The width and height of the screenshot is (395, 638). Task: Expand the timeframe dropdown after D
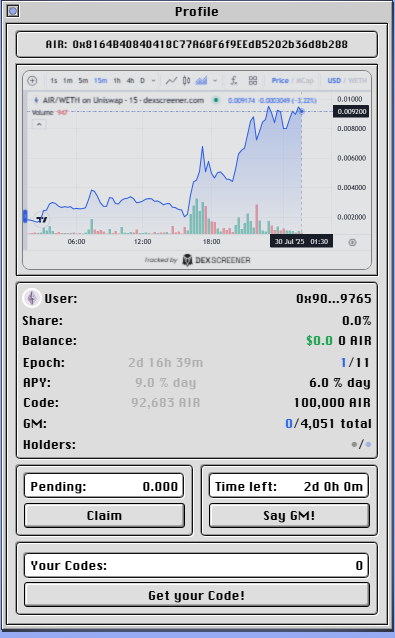pos(153,81)
